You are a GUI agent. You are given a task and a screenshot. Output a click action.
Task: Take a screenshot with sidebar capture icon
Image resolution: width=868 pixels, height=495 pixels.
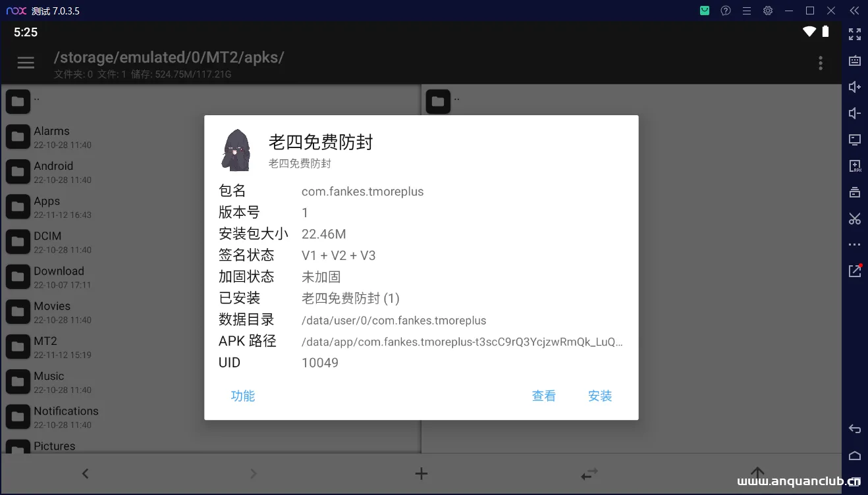(x=854, y=192)
